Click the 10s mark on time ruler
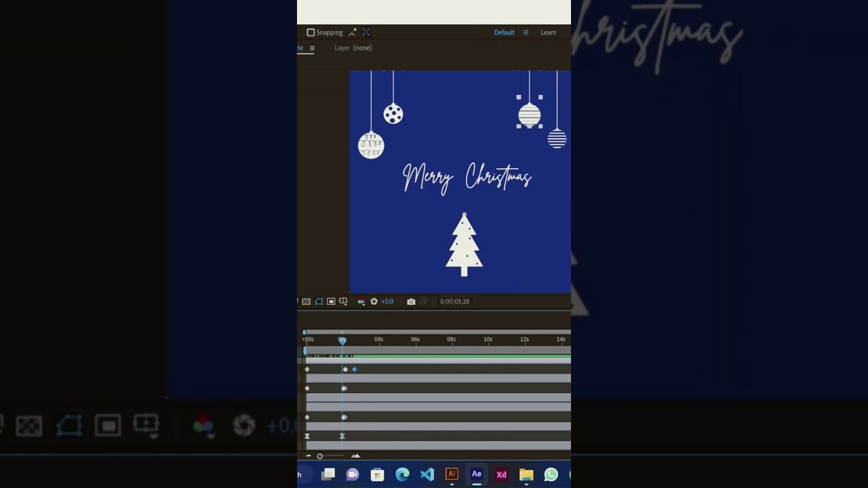 tap(488, 339)
